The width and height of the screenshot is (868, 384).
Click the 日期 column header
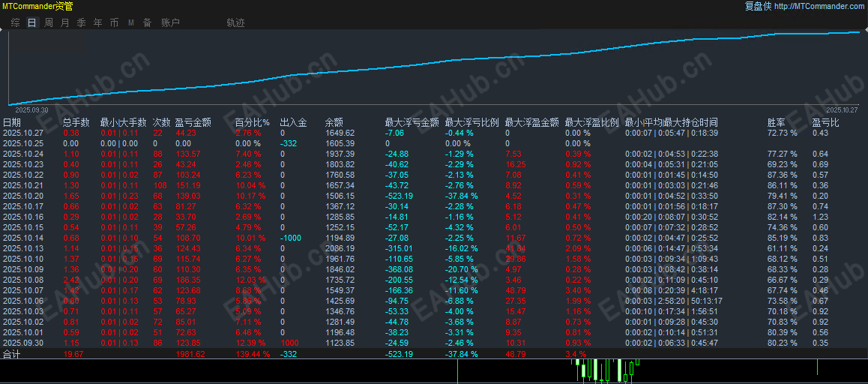click(x=12, y=122)
